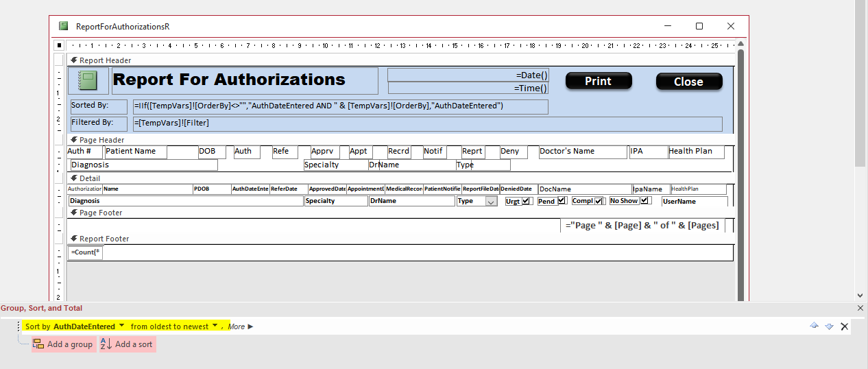Select the ReferDate field in Detail

tap(289, 189)
